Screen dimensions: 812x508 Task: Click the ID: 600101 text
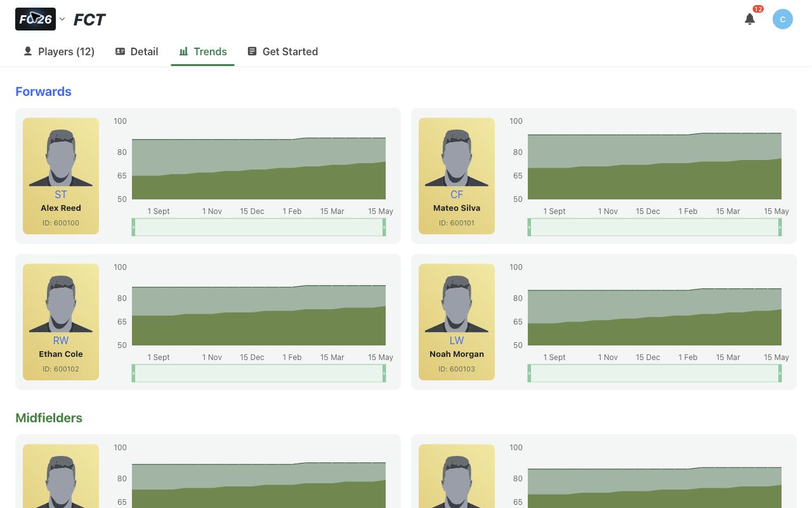[457, 223]
